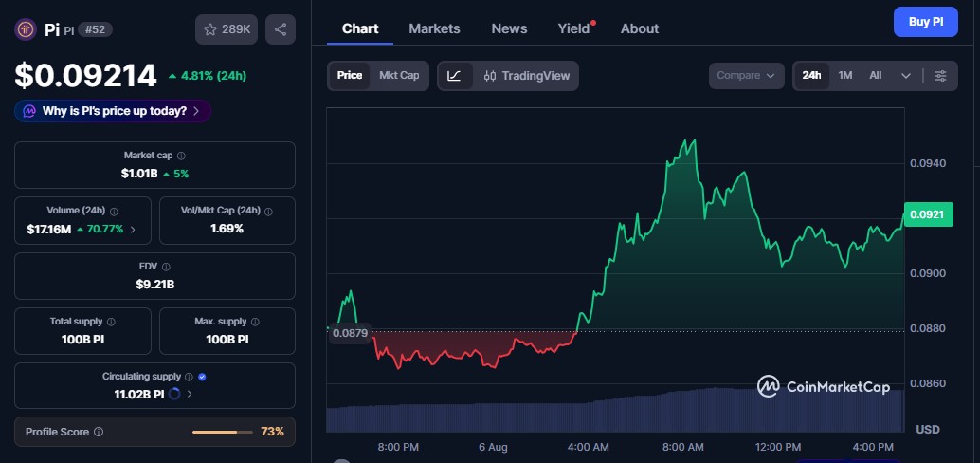Click the Circulating supply info icon
This screenshot has height=463, width=980.
point(189,377)
